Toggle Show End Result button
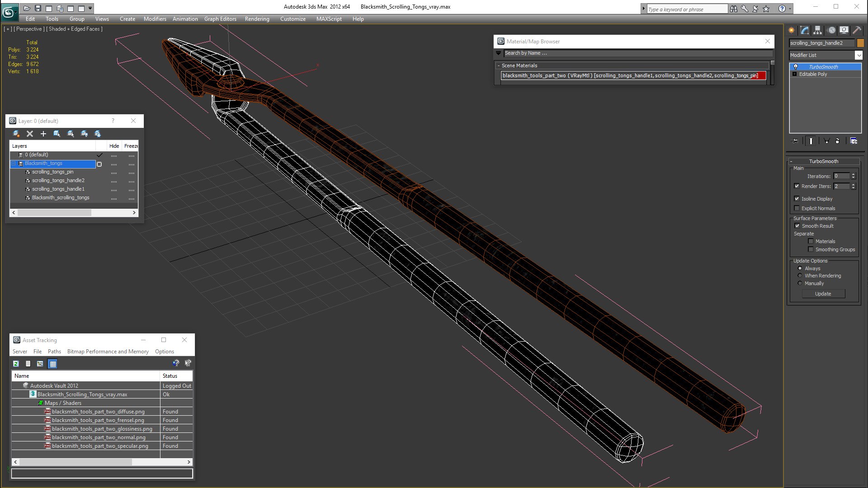Viewport: 868px width, 488px height. click(811, 141)
